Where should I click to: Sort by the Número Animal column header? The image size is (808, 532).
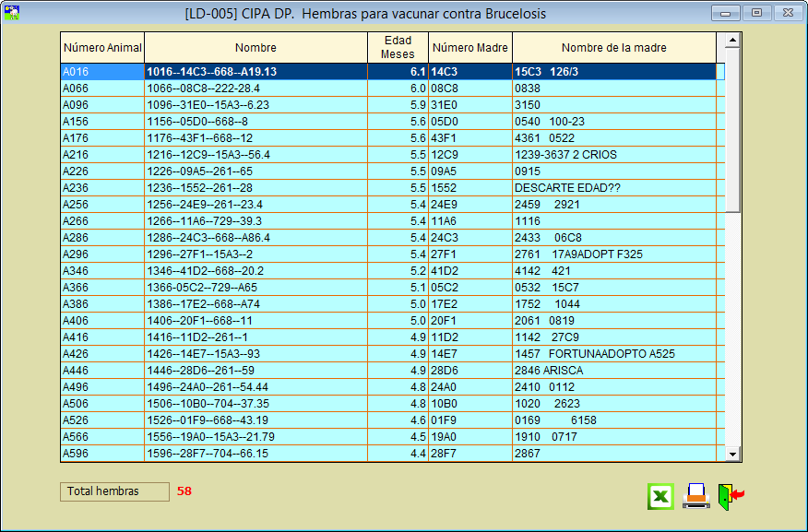click(x=101, y=48)
